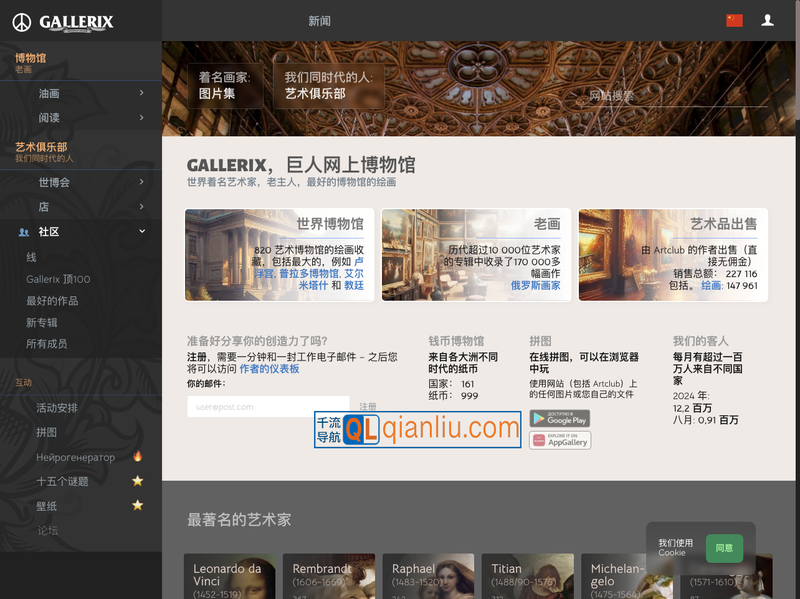Open the Google Play badge
This screenshot has width=800, height=599.
(x=559, y=419)
